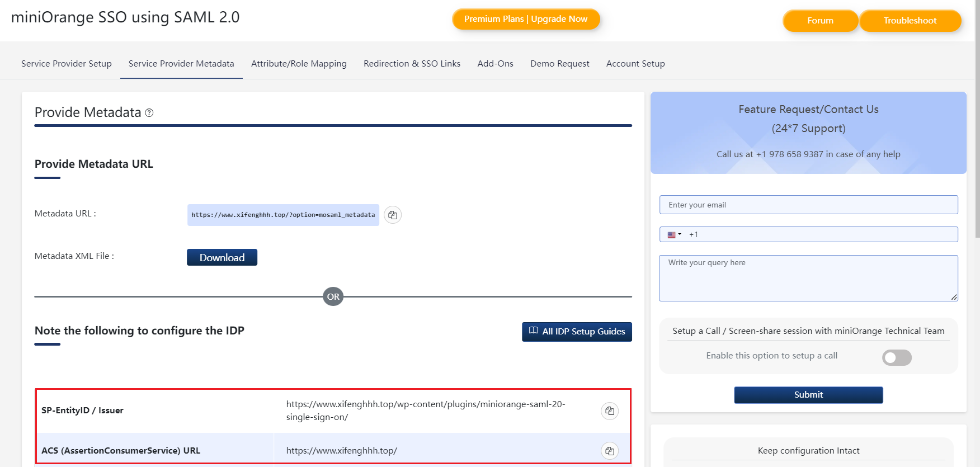Image resolution: width=980 pixels, height=467 pixels.
Task: Go to Redirection & SSO Links tab
Action: 412,64
